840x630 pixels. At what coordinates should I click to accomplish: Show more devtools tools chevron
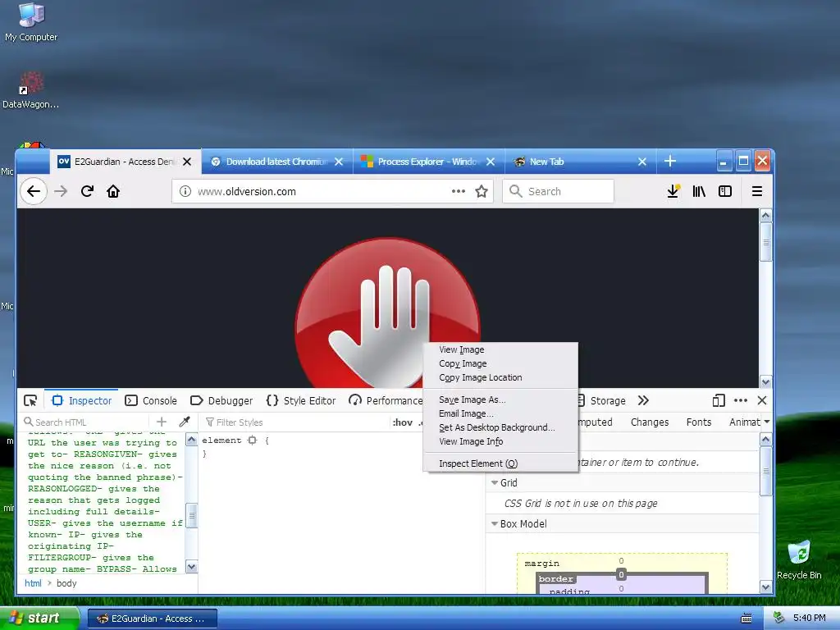point(643,400)
